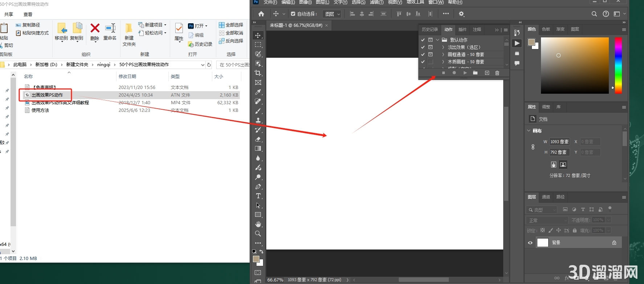The image size is (644, 284).
Task: Collapse the 画布 section in Properties
Action: pos(528,131)
